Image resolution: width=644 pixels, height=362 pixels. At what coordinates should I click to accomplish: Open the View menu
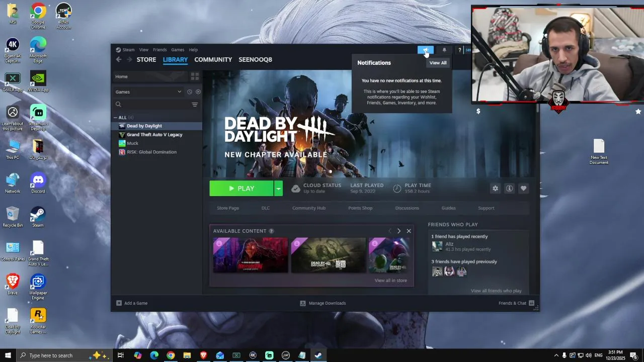[x=144, y=50]
